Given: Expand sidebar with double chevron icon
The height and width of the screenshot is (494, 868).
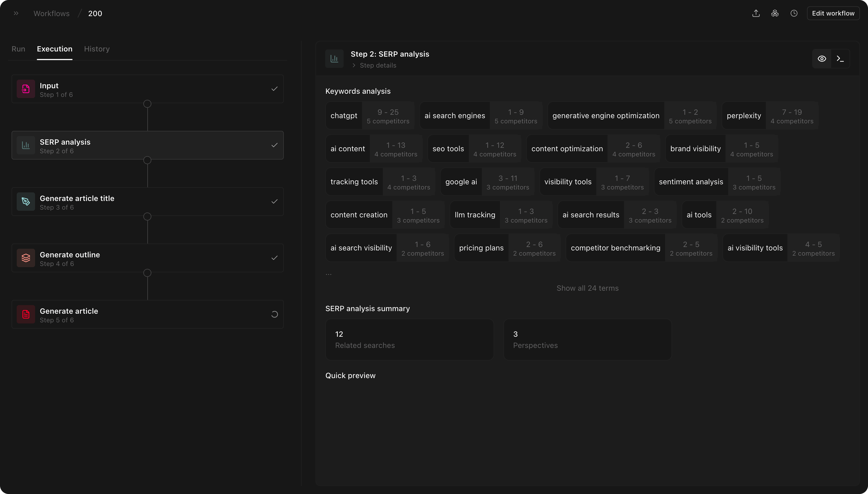Looking at the screenshot, I should click(x=16, y=13).
